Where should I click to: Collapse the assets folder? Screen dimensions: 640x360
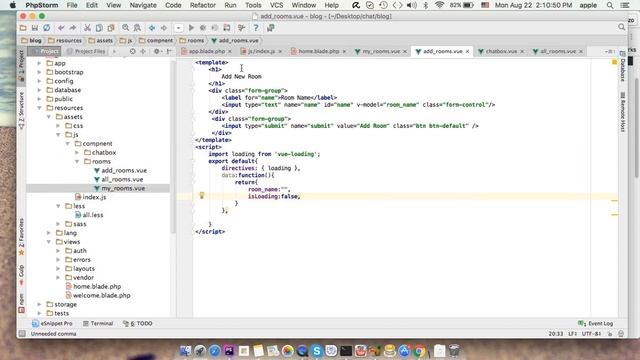pyautogui.click(x=49, y=117)
